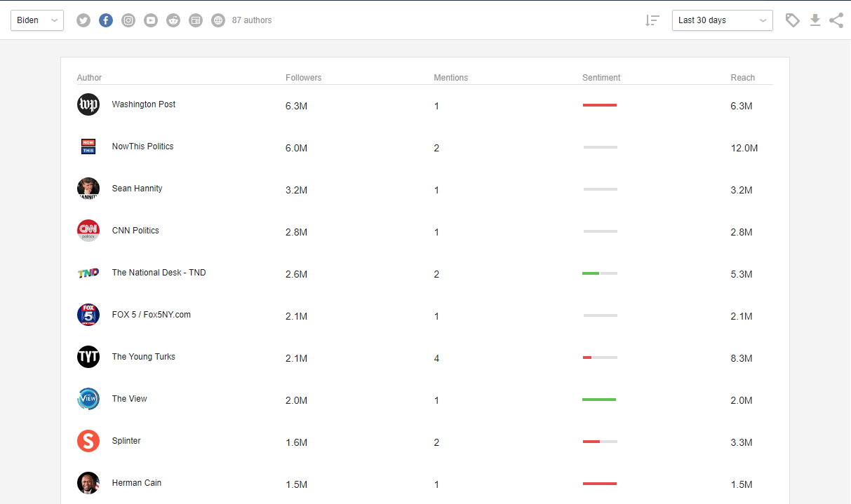
Task: Click The National Desk sentiment bar
Action: tap(600, 273)
